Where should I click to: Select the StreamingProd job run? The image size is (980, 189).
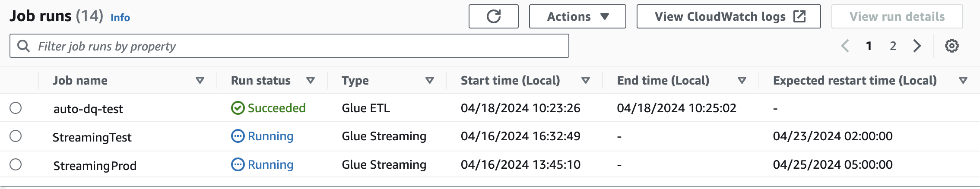[x=16, y=165]
